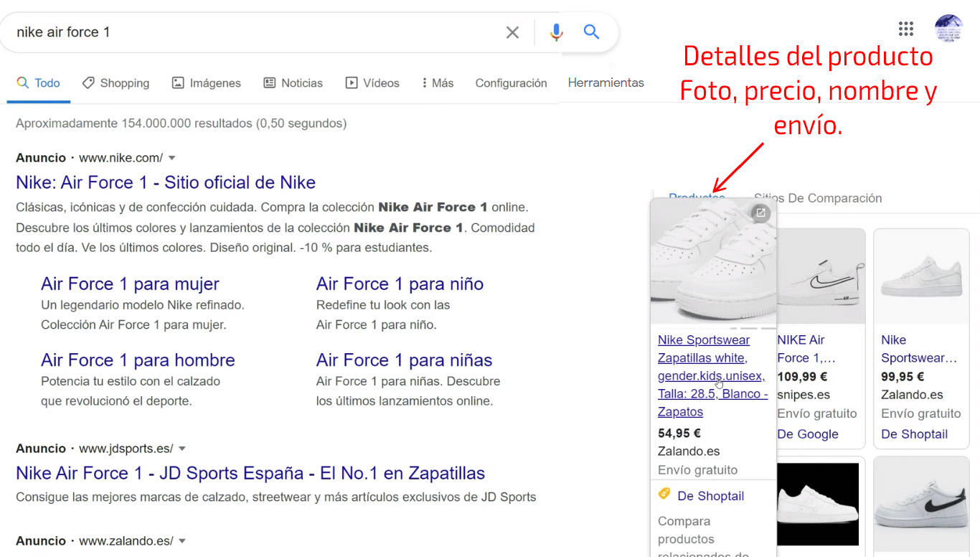The image size is (980, 557).
Task: Click the 'snipes.es' seller name
Action: click(x=804, y=395)
